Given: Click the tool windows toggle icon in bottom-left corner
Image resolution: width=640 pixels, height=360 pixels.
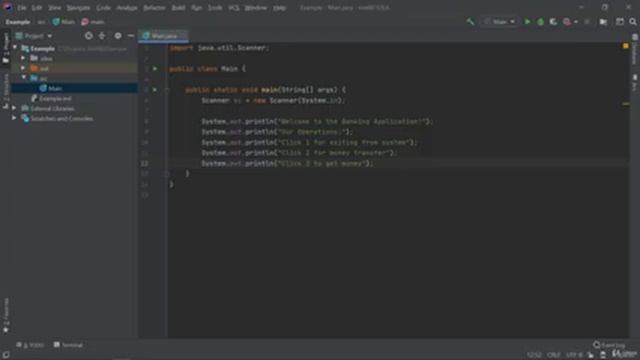Looking at the screenshot, I should click(x=6, y=355).
